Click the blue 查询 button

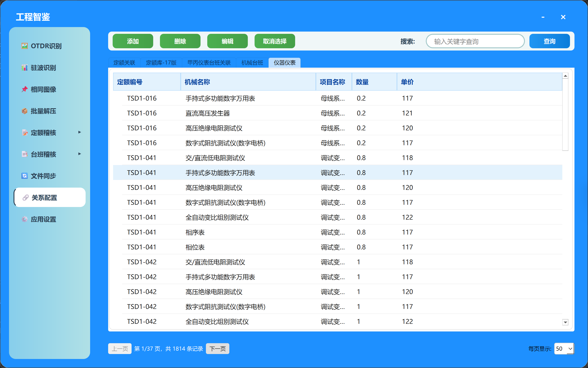pos(549,41)
